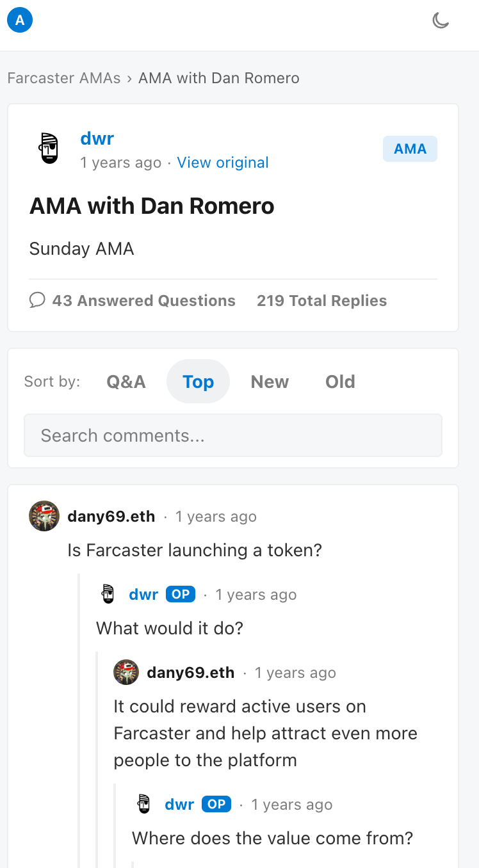This screenshot has height=868, width=479.
Task: Click dany69.eth's avatar on the nested reply
Action: click(126, 672)
